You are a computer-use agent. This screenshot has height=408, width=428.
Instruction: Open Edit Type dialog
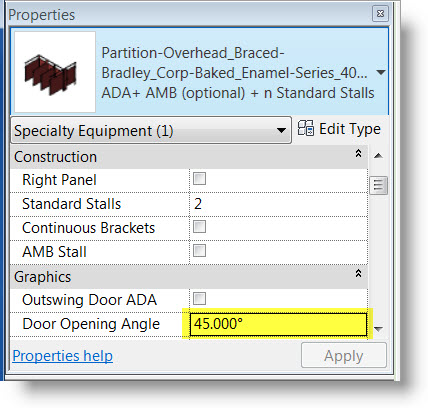(x=339, y=129)
